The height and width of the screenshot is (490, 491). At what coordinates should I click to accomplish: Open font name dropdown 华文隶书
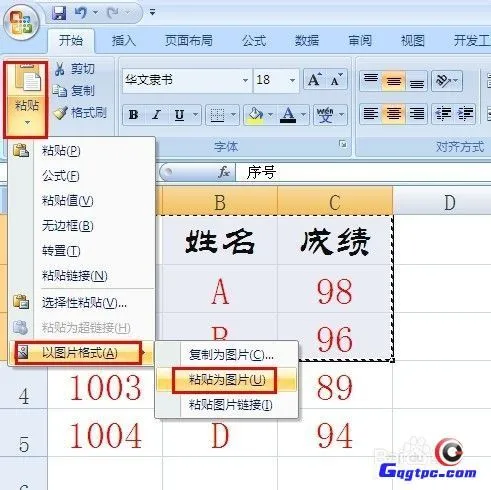tap(245, 80)
